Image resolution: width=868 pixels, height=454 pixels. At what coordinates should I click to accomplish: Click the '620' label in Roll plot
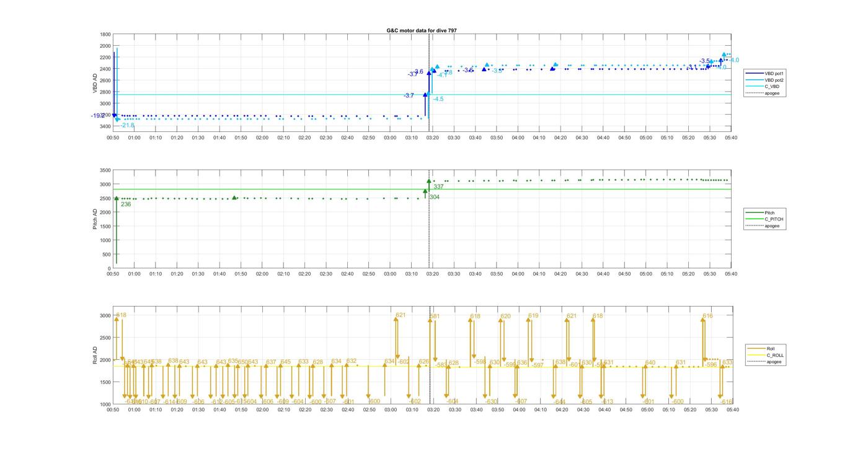coord(505,316)
